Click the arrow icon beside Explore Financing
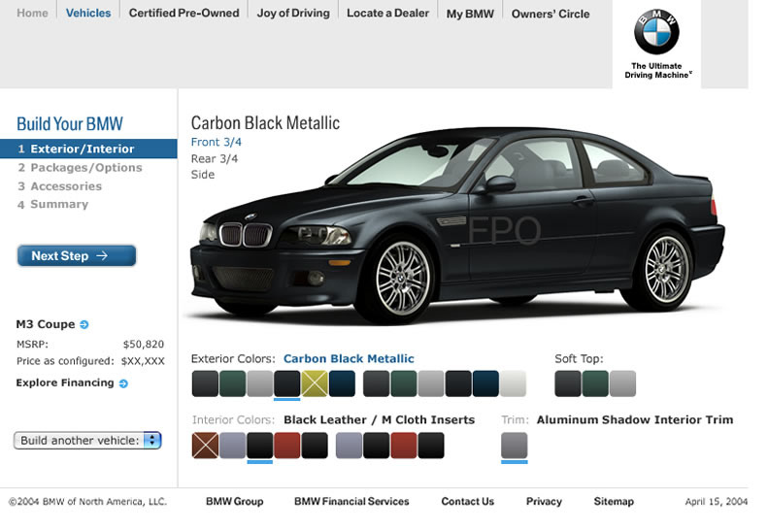 point(123,383)
